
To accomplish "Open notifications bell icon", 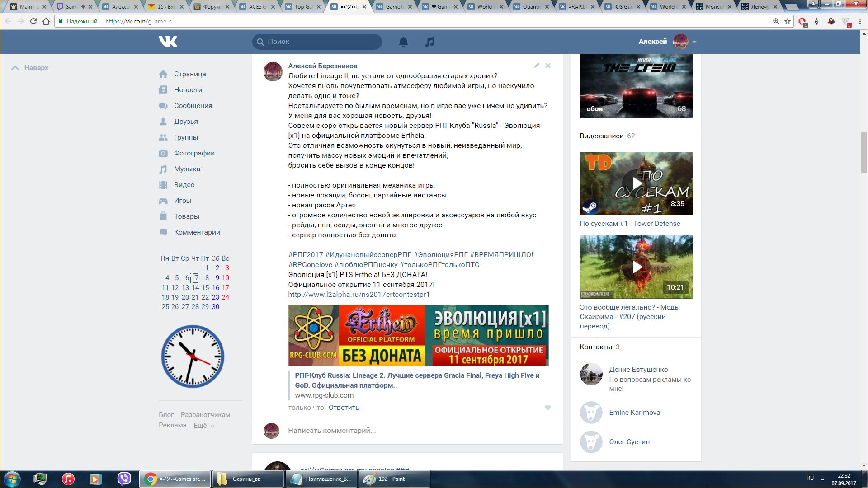I will point(403,42).
